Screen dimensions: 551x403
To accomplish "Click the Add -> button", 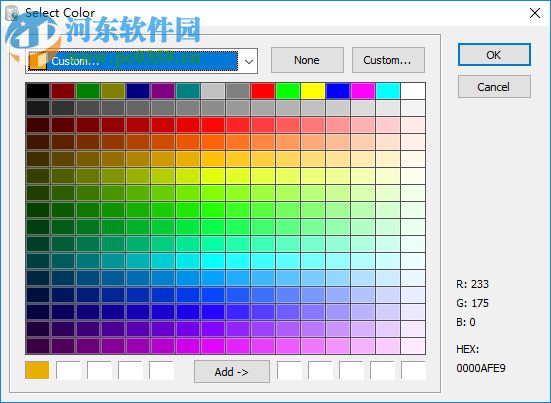I will tap(232, 371).
